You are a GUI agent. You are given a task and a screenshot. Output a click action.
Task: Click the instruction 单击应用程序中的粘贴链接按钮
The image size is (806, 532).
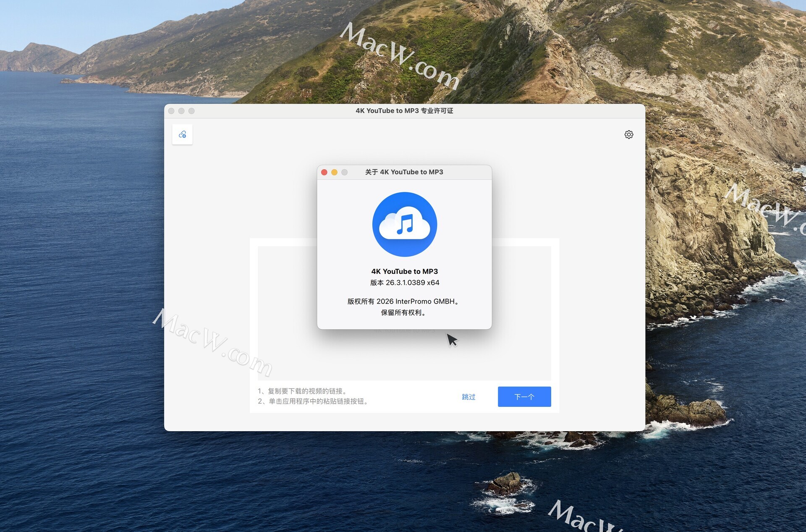click(314, 401)
